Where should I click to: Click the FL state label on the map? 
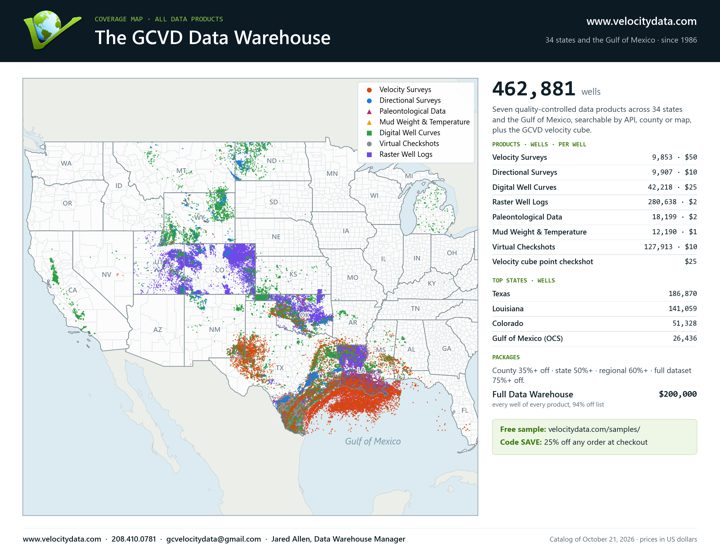(x=465, y=410)
